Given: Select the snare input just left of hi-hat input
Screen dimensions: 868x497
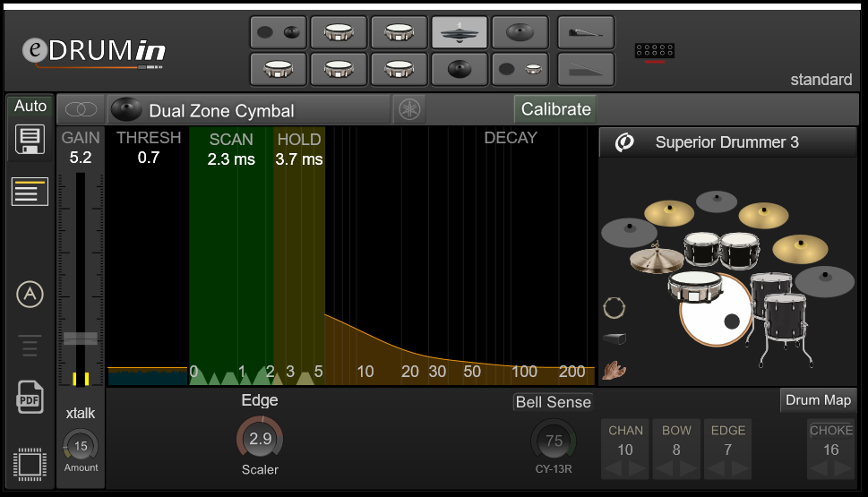Looking at the screenshot, I should pos(400,32).
